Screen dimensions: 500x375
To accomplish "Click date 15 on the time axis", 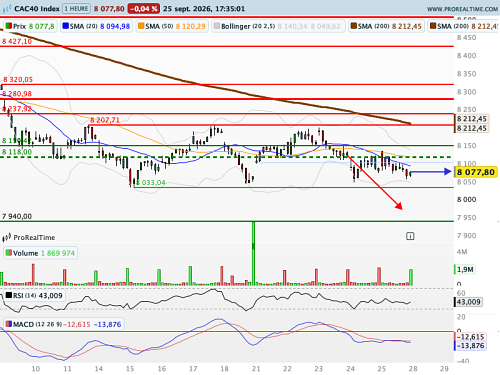I will click(x=130, y=369).
